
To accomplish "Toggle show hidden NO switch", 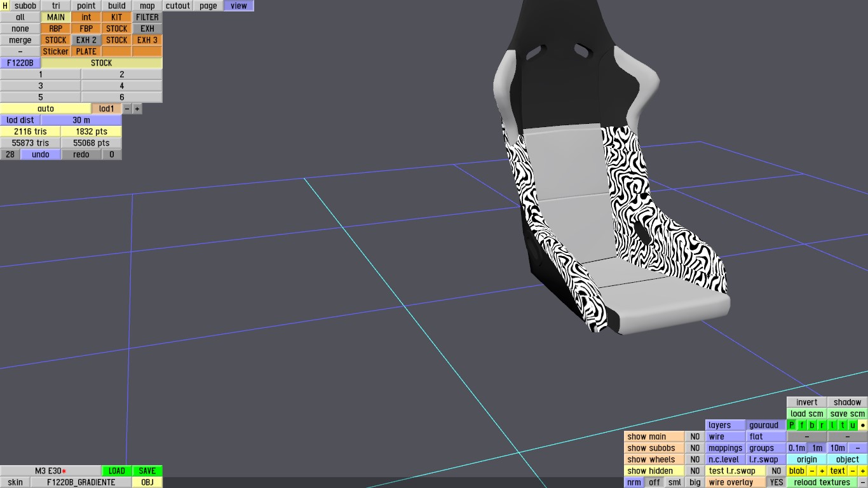I will coord(695,471).
